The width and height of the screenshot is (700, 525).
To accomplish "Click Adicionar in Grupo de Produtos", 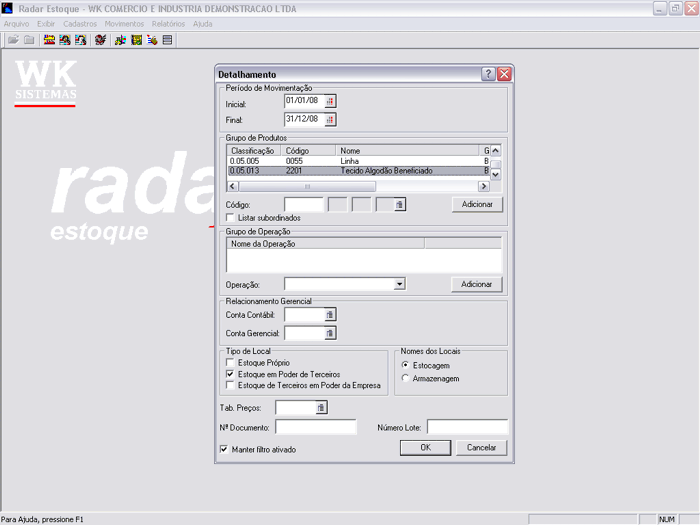I will [x=476, y=204].
